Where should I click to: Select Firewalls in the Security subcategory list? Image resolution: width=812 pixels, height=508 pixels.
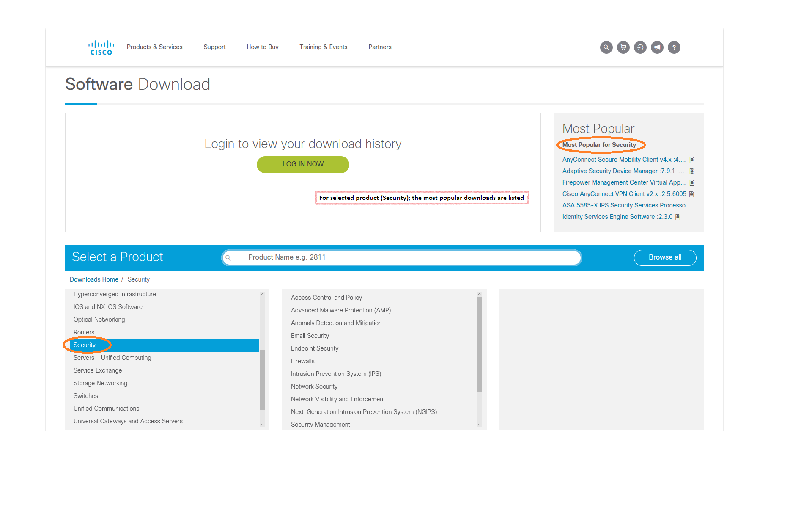coord(302,361)
